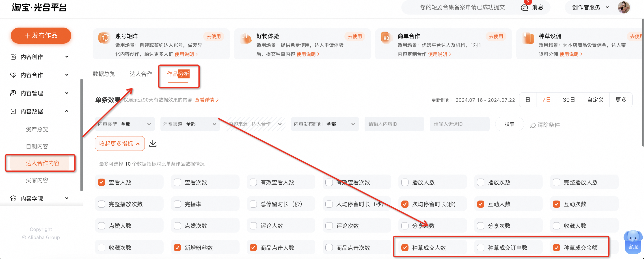Click the 内容数据 sidebar icon
644x259 pixels.
pos(13,111)
